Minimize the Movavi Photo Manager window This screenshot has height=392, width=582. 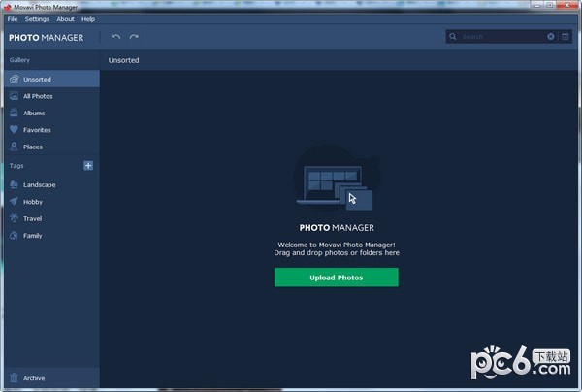[x=537, y=5]
